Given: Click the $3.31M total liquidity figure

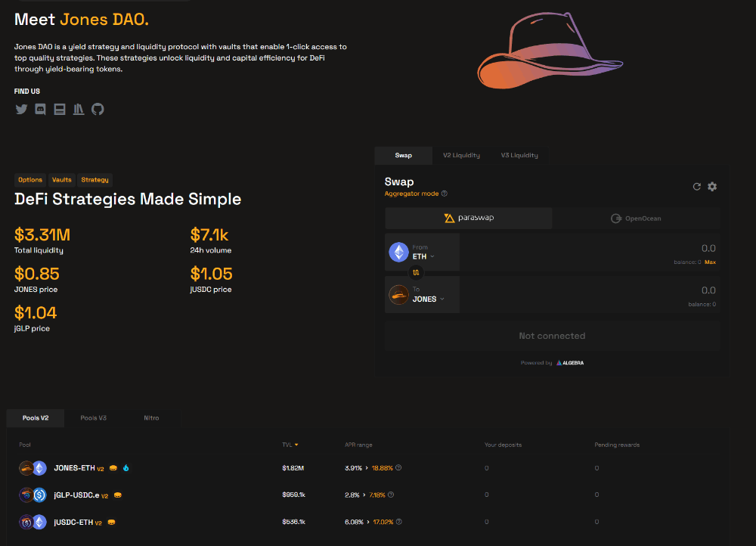Looking at the screenshot, I should pos(42,235).
